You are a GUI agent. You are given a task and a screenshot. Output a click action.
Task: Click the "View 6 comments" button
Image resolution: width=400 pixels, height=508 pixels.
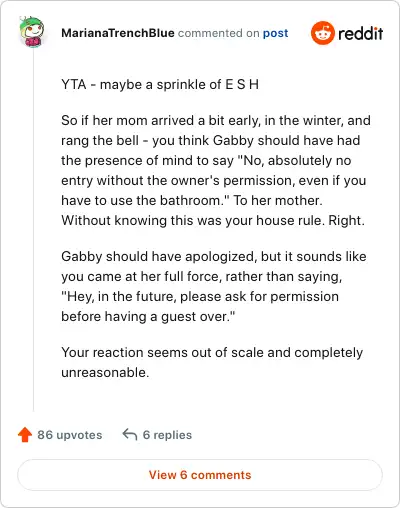pyautogui.click(x=200, y=475)
